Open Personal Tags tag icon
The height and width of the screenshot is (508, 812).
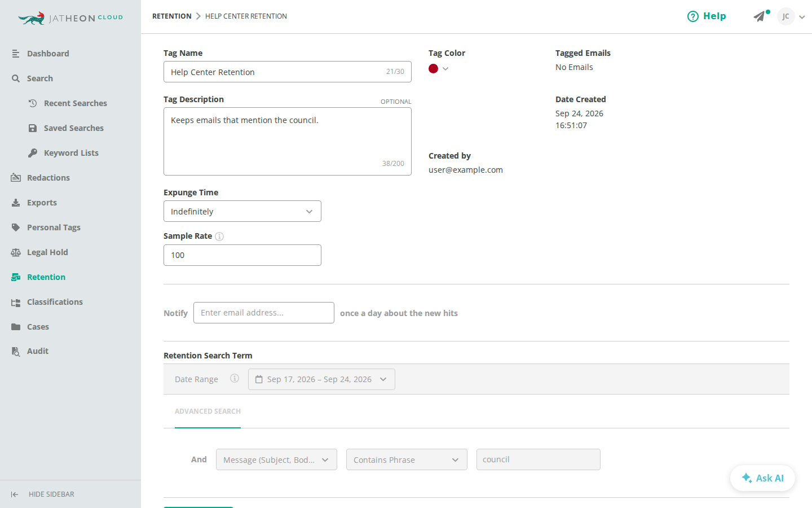[16, 227]
